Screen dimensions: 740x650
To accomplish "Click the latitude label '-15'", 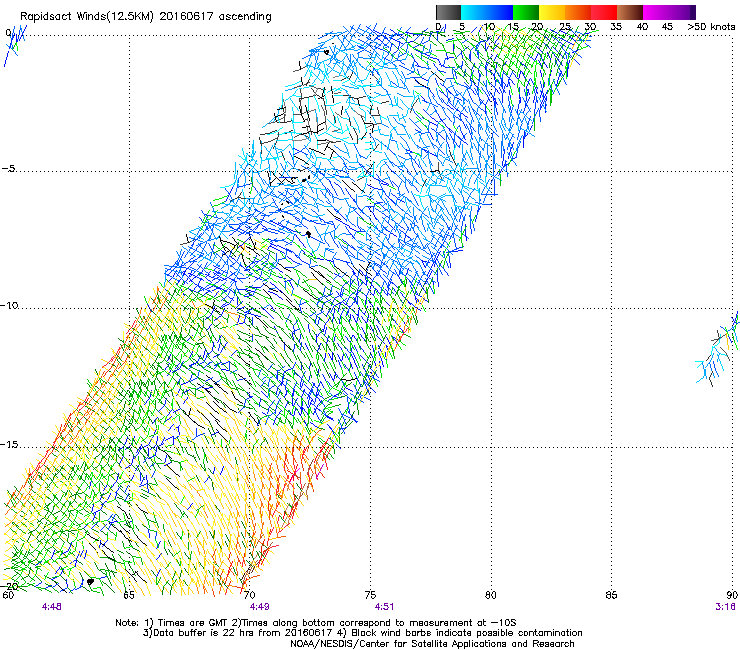I will coord(10,444).
